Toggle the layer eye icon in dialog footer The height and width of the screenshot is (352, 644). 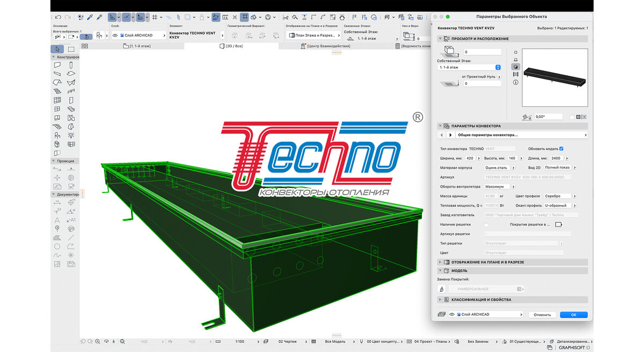[x=452, y=314]
